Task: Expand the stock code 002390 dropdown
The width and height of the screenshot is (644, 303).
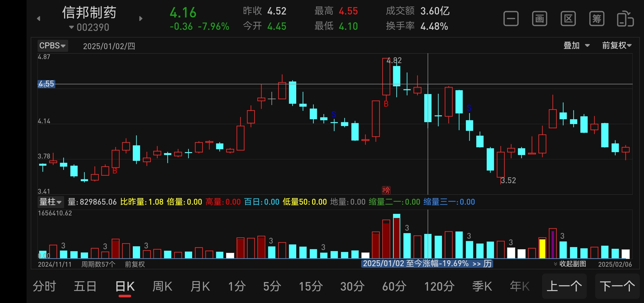Action: 89,27
